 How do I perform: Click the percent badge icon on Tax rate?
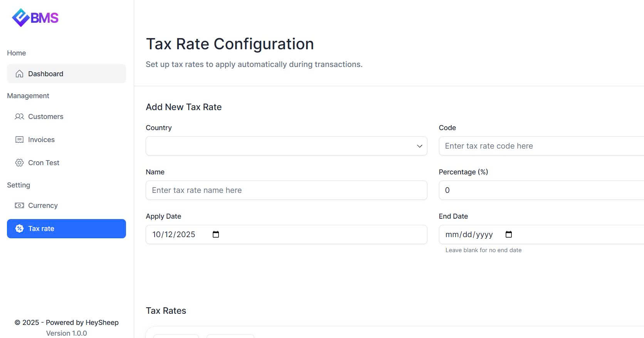click(x=19, y=229)
